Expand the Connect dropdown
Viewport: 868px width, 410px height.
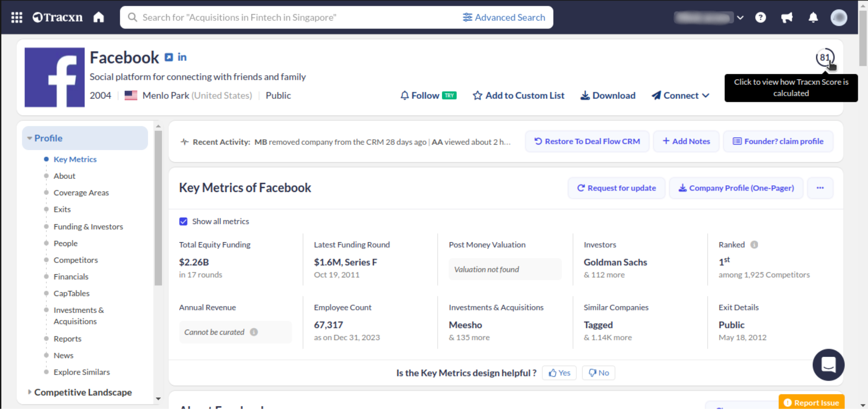click(x=680, y=96)
